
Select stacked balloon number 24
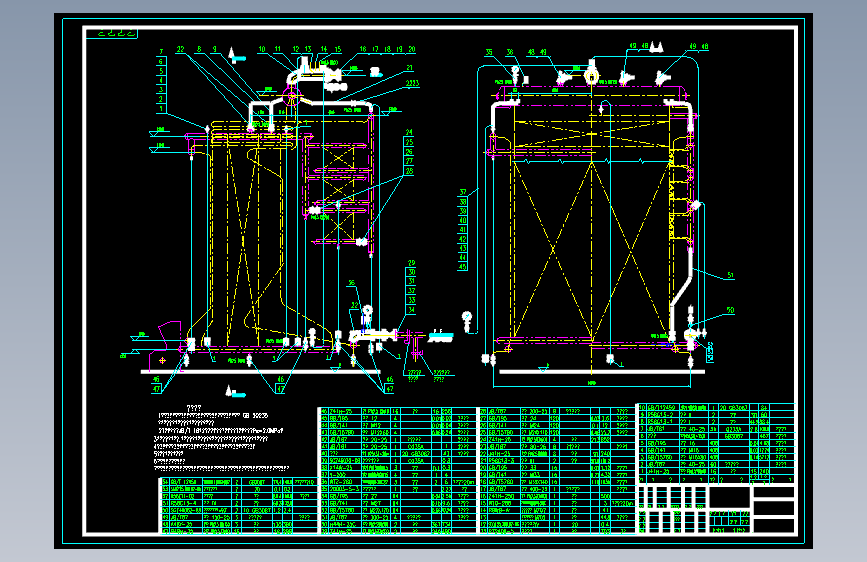coord(409,132)
